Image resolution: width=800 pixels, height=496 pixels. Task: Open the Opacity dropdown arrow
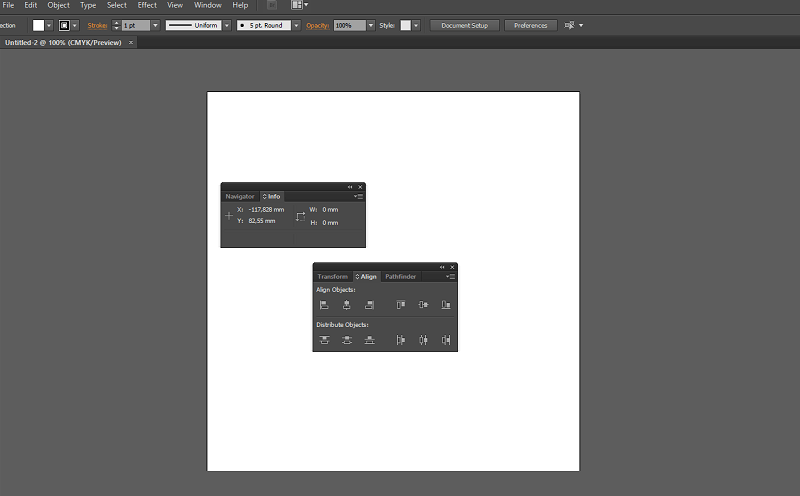click(371, 26)
